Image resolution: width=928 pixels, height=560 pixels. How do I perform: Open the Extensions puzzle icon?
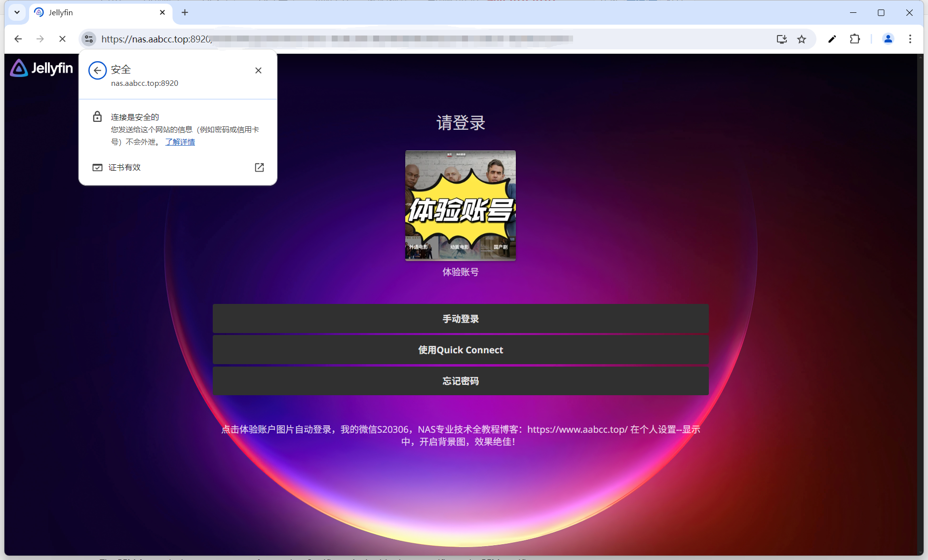(855, 39)
